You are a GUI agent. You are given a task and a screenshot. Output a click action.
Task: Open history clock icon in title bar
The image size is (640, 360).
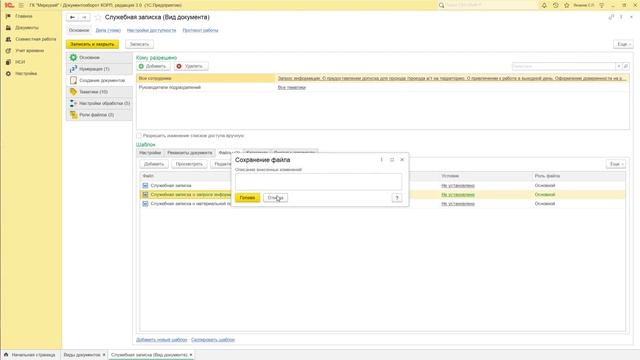tap(556, 5)
